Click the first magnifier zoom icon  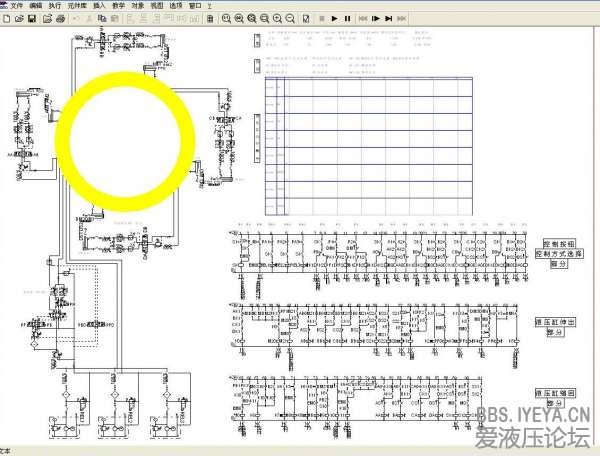(226, 18)
